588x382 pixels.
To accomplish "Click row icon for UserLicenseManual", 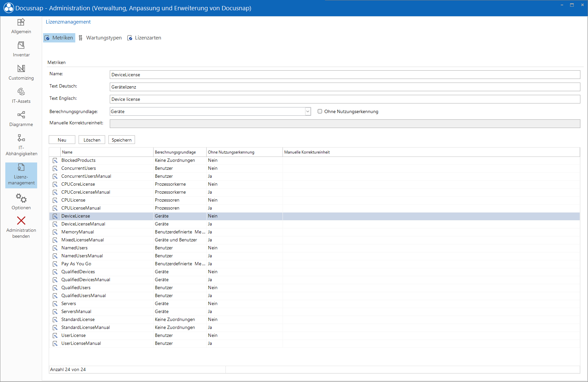I will click(x=55, y=344).
